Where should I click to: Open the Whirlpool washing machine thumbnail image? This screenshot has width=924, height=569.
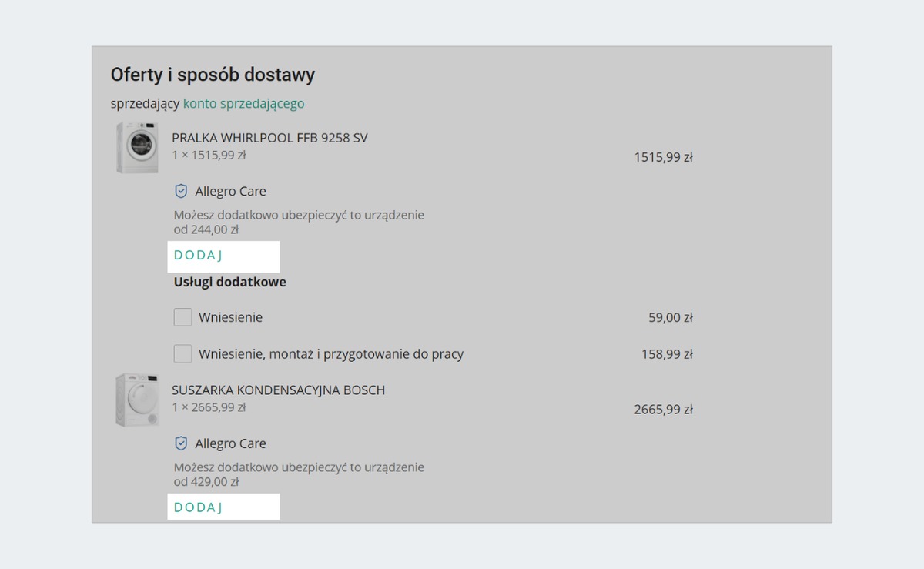[x=137, y=146]
